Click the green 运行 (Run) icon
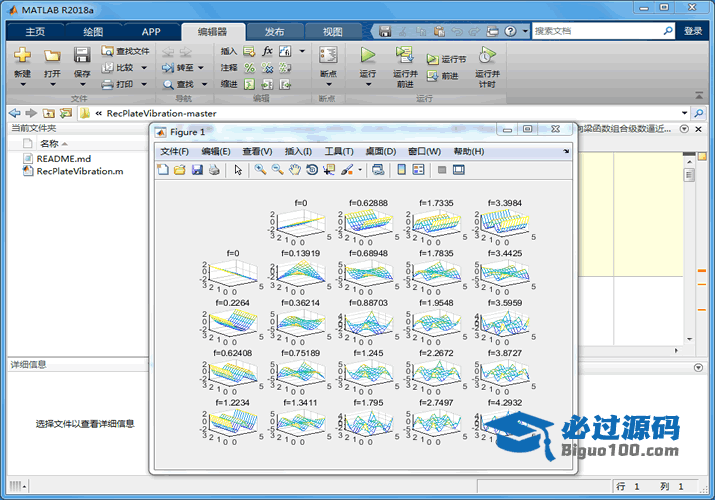 click(368, 55)
